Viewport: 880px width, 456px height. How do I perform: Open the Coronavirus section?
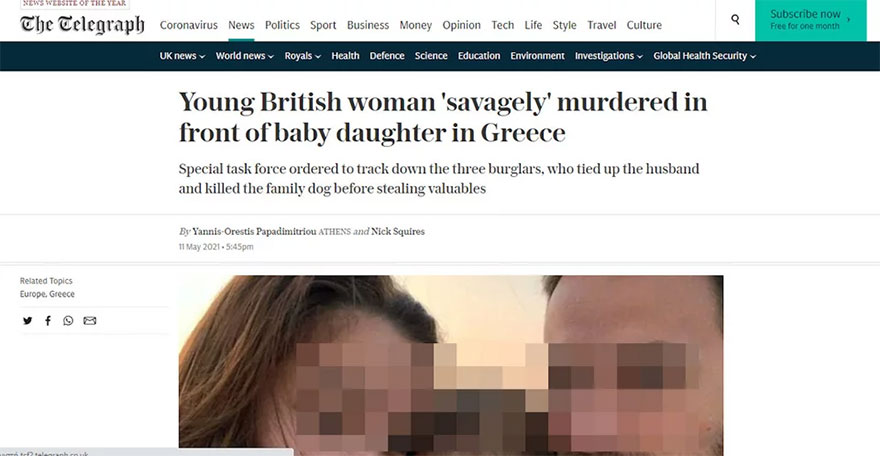click(189, 25)
